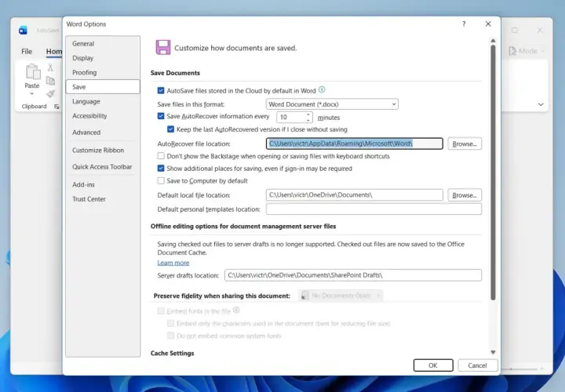
Task: Open Customize Ribbon settings
Action: point(103,150)
